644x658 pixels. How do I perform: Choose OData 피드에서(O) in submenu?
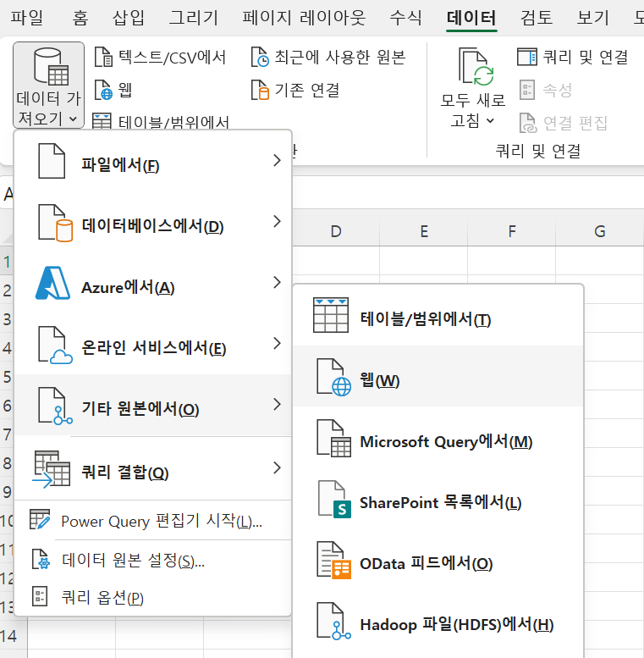[438, 560]
